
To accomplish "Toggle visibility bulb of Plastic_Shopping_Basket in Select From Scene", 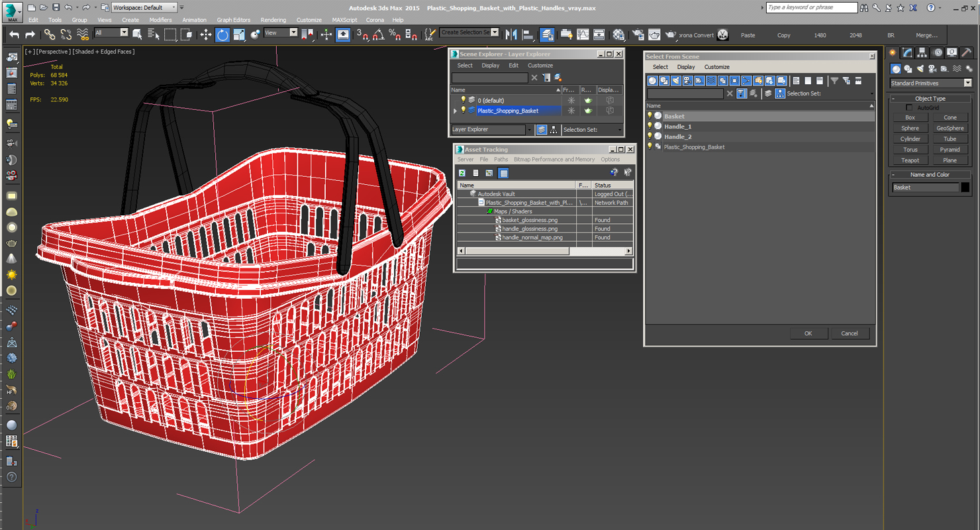I will [x=650, y=146].
